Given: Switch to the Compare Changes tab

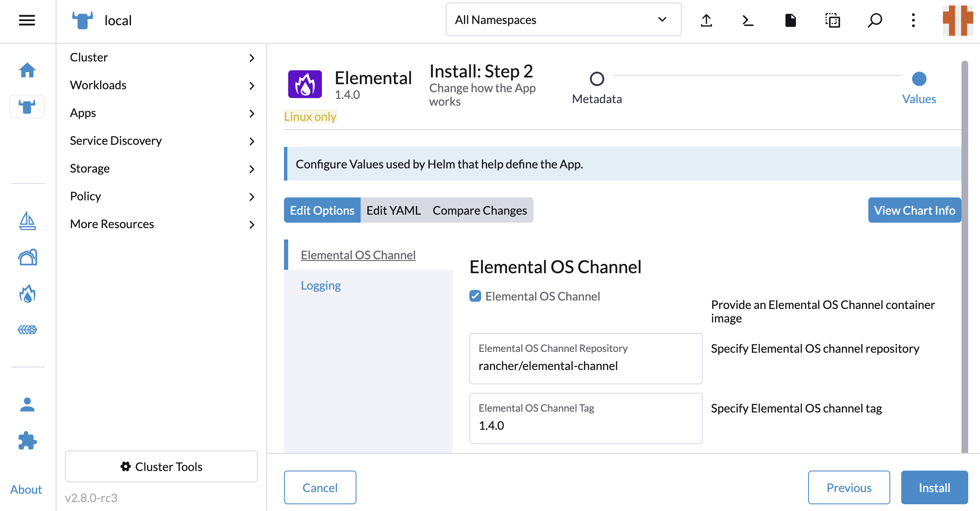Looking at the screenshot, I should tap(480, 210).
